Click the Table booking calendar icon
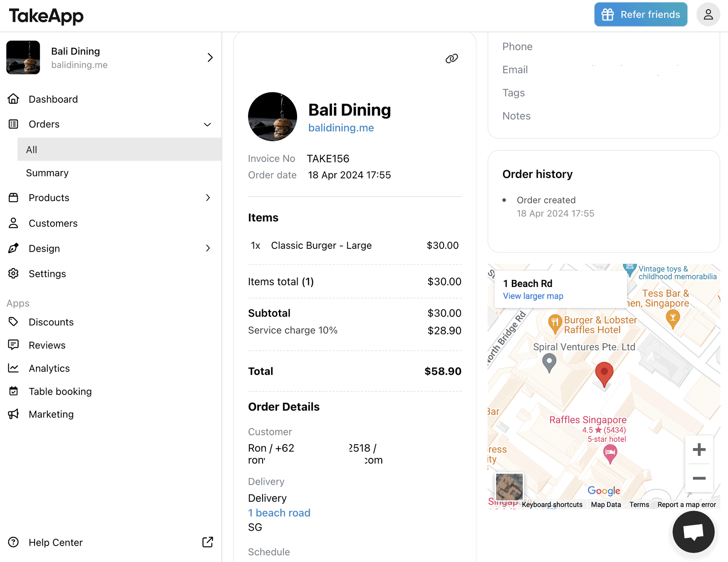The height and width of the screenshot is (562, 728). tap(14, 391)
